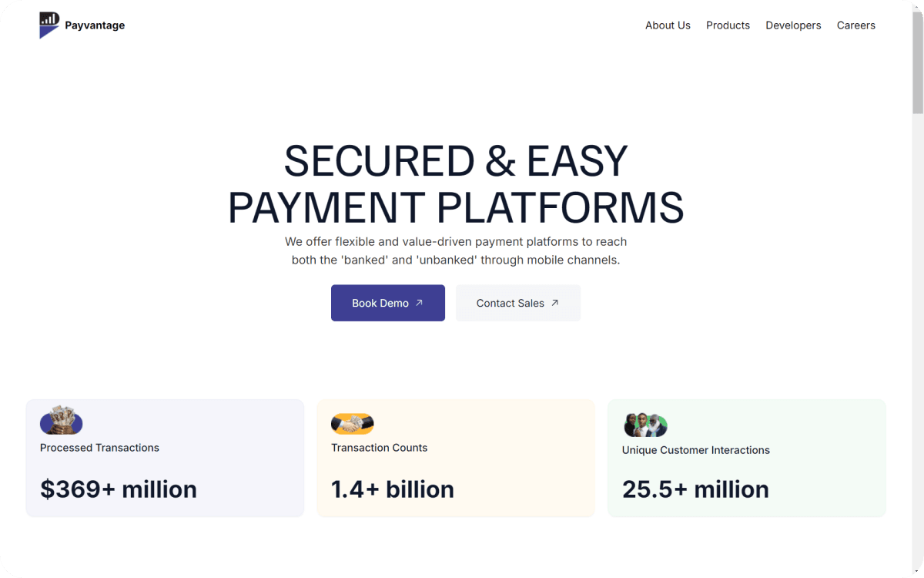Image resolution: width=924 pixels, height=578 pixels.
Task: Select the Unique Customer Interactions card
Action: pos(746,457)
